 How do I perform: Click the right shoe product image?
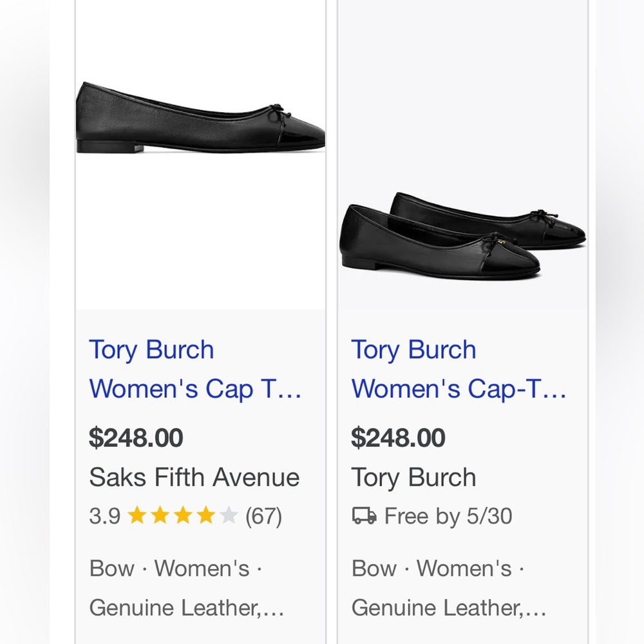click(x=460, y=232)
